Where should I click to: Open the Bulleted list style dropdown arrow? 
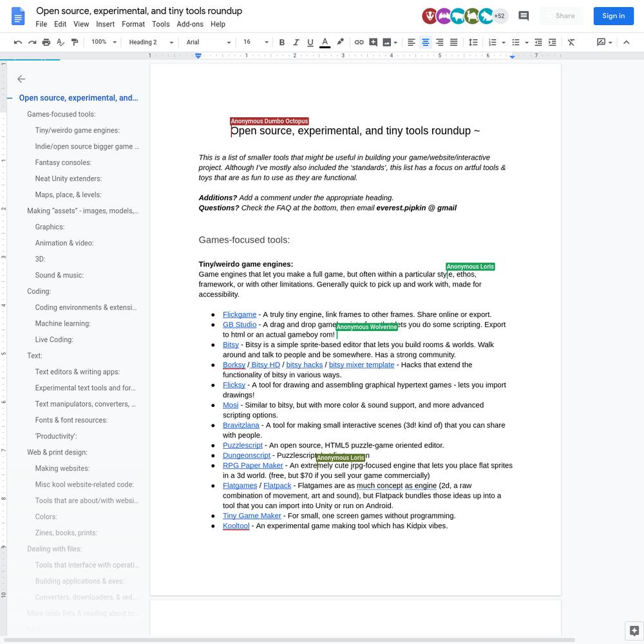(527, 43)
